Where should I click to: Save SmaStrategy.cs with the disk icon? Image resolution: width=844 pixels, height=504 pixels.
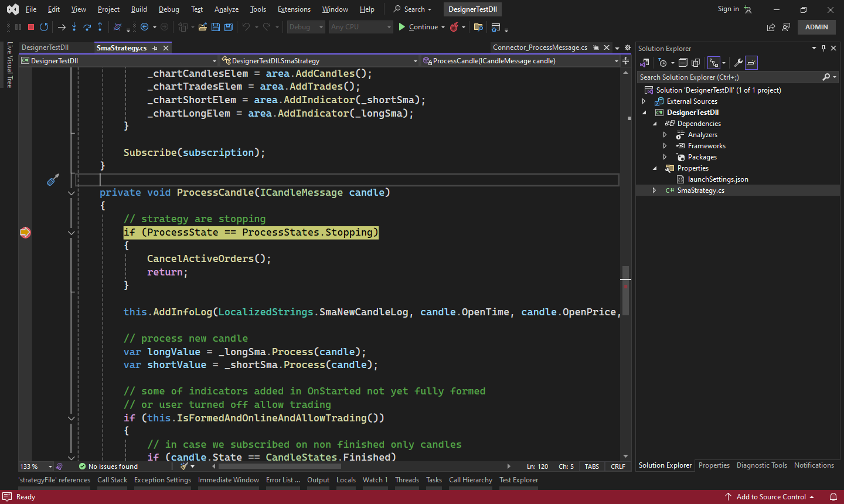pos(216,27)
